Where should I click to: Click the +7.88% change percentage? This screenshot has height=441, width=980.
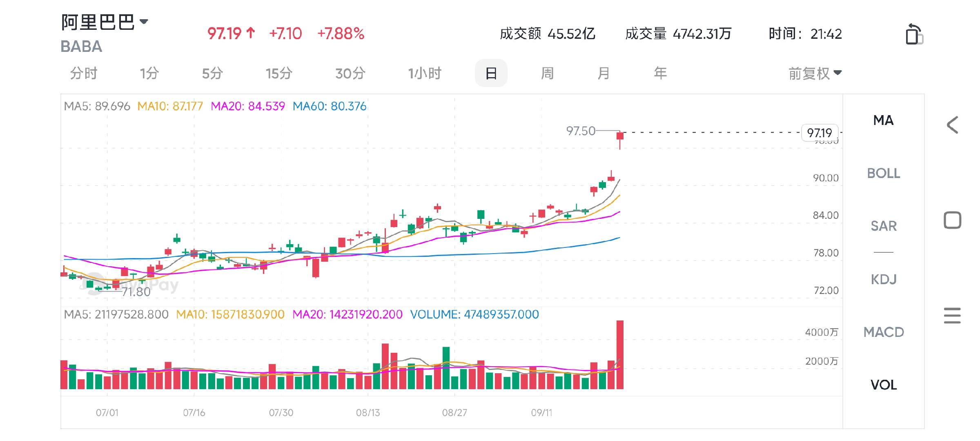click(x=341, y=34)
